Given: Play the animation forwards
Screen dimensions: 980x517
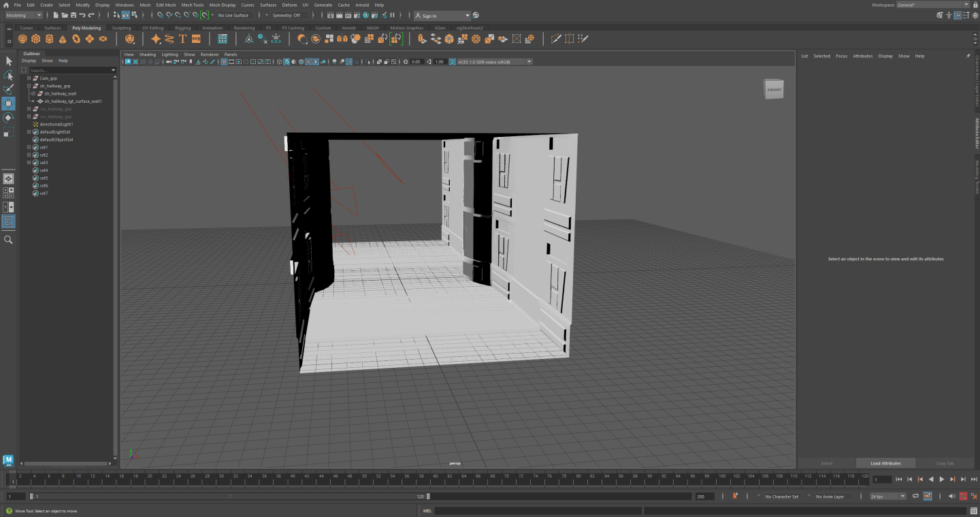Looking at the screenshot, I should [942, 480].
